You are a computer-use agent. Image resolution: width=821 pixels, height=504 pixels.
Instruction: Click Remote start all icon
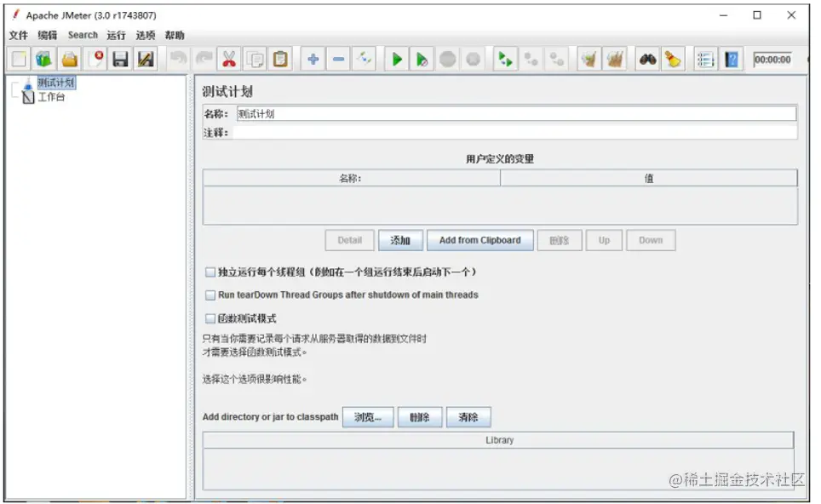click(505, 59)
